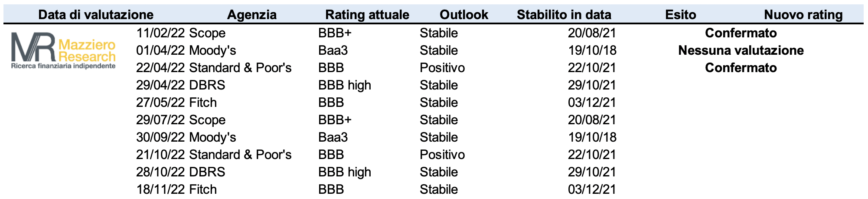Click the 11/02/22 Scope row entry
The image size is (868, 199).
coord(181,33)
